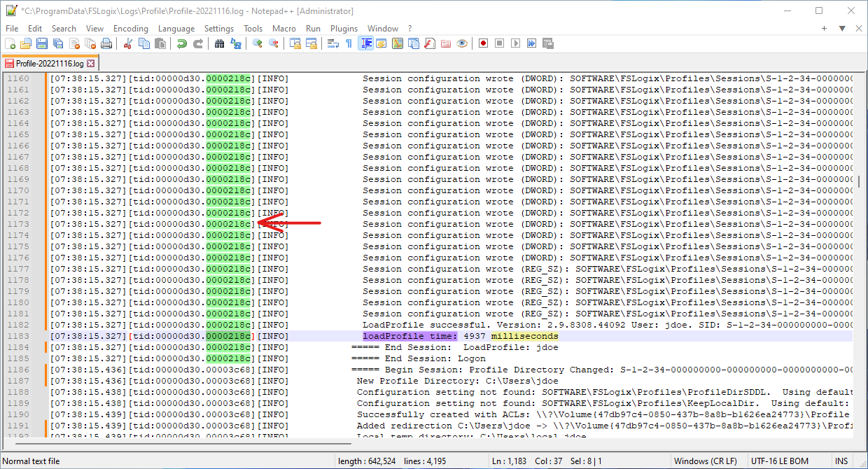
Task: Play the recorded macro
Action: [514, 43]
